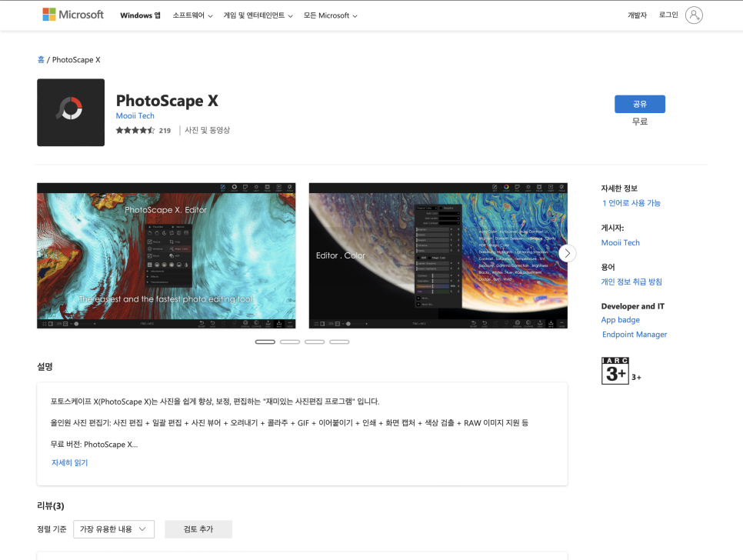This screenshot has height=560, width=743.
Task: Click the 검토 추가 button
Action: point(198,529)
